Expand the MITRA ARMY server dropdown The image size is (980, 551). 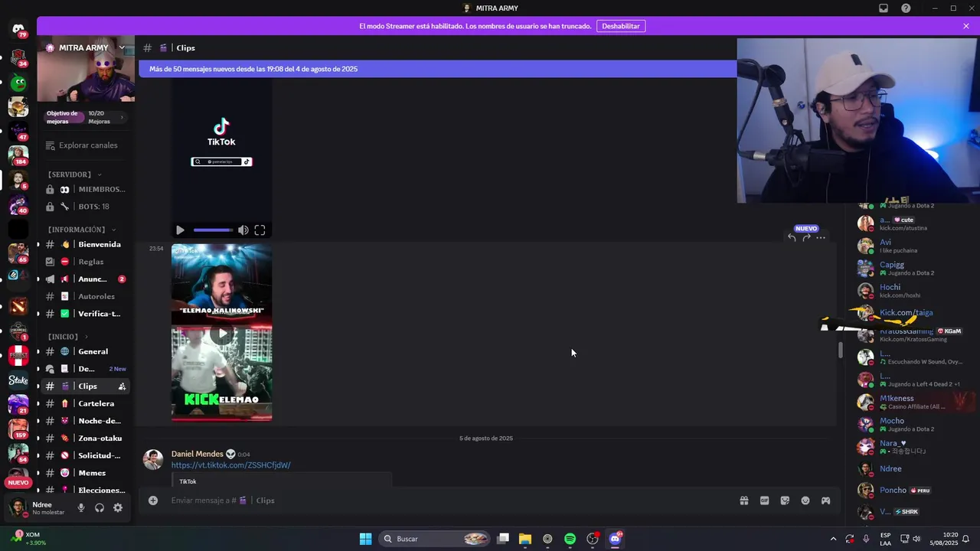(x=121, y=47)
